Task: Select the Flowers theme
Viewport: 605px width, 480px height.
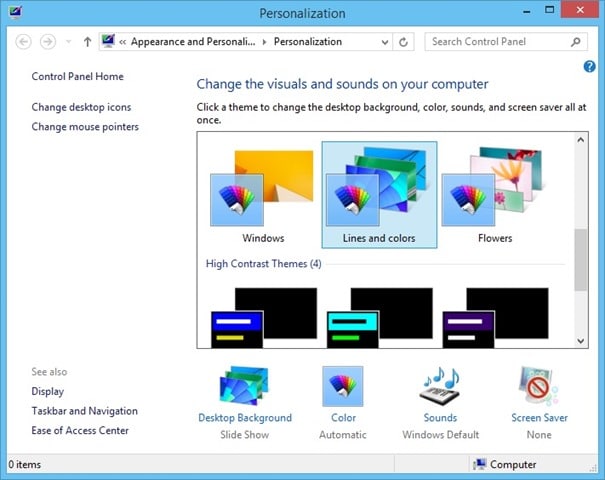Action: [495, 195]
